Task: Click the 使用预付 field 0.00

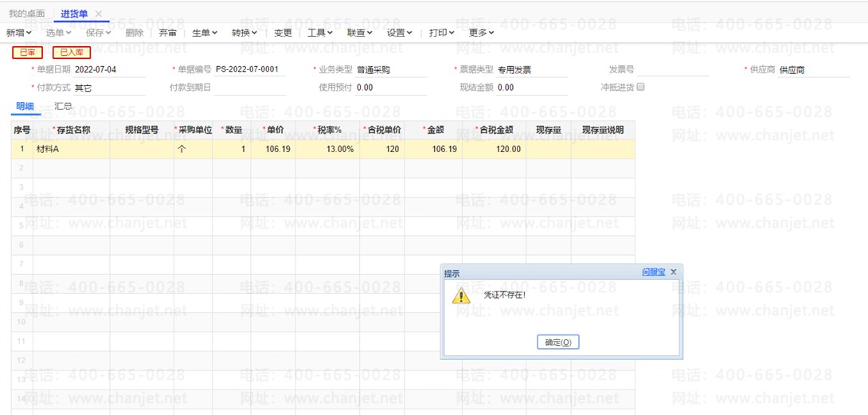Action: click(x=391, y=88)
